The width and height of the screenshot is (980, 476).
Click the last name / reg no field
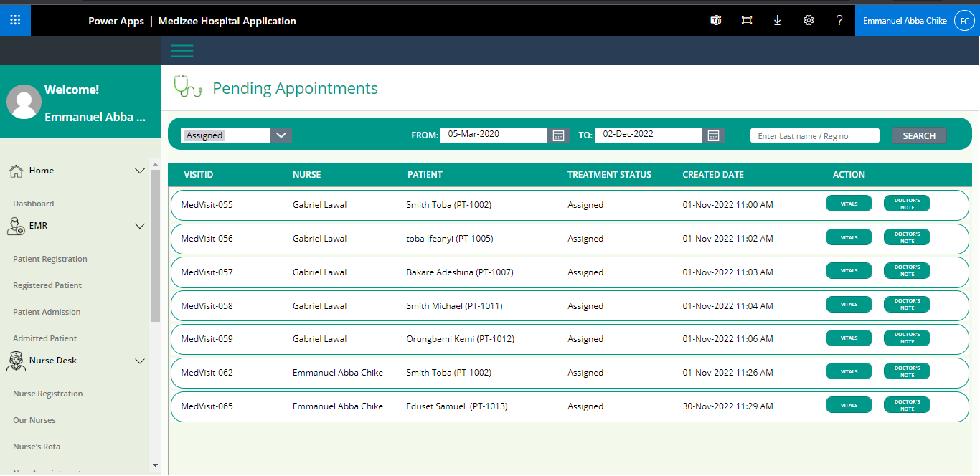click(x=814, y=135)
